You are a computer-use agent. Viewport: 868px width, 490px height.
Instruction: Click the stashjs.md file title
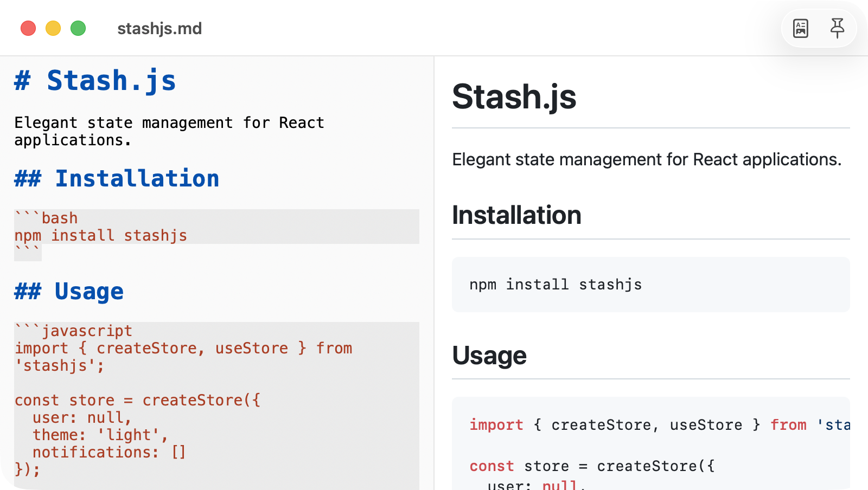(x=159, y=28)
